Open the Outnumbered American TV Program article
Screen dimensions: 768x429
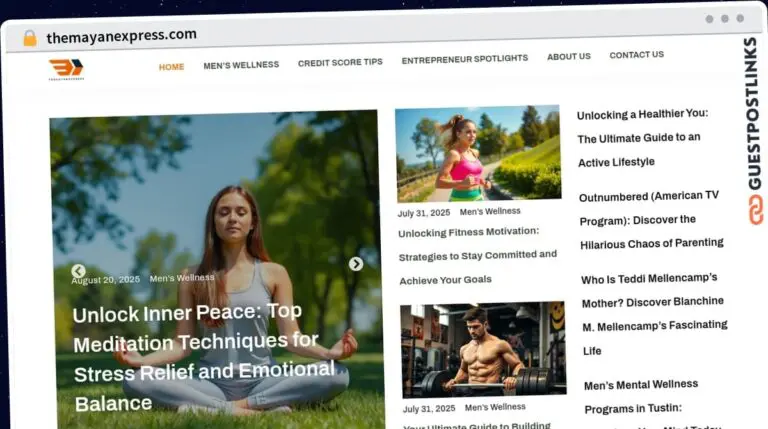(x=650, y=220)
